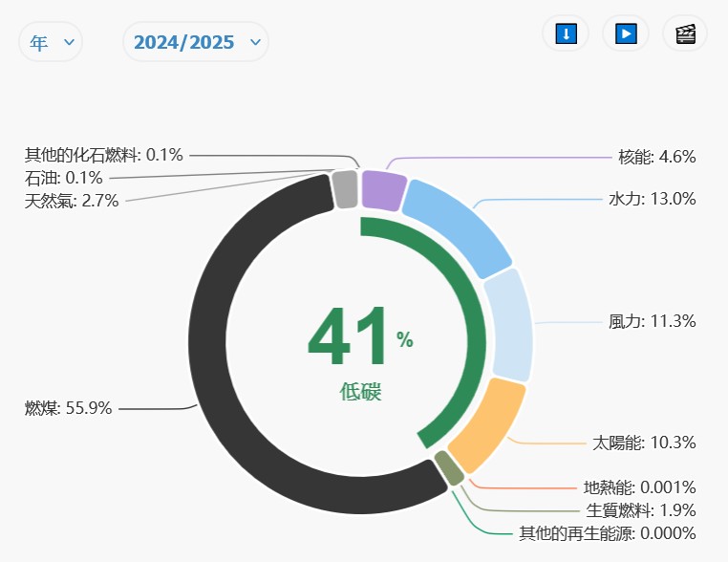Image resolution: width=728 pixels, height=562 pixels.
Task: Click the gray 天然氣 gas segment
Action: click(x=345, y=190)
